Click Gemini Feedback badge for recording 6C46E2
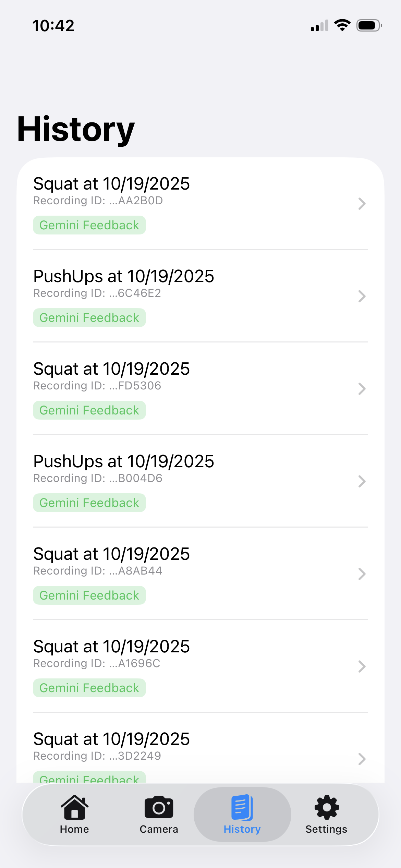This screenshot has height=868, width=401. [89, 318]
